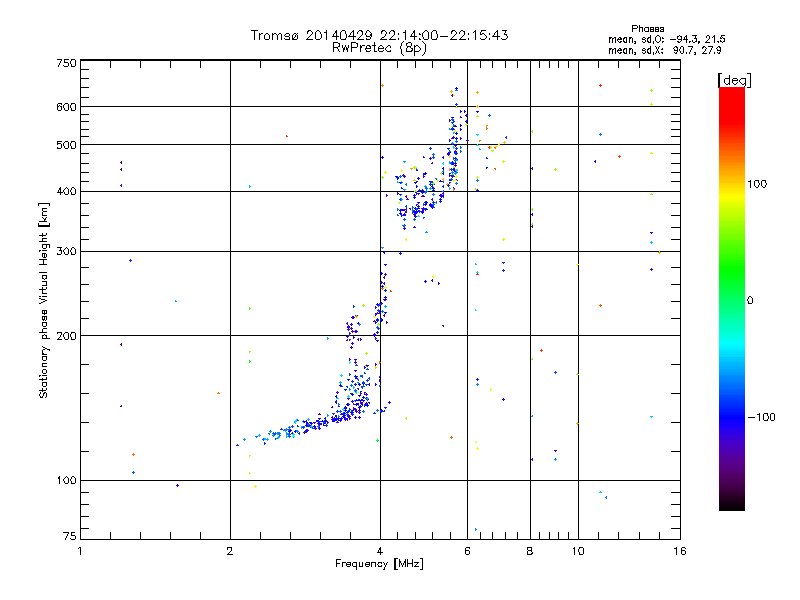This screenshot has width=800, height=600.
Task: Click the x-axis tick label '1'
Action: tap(80, 551)
